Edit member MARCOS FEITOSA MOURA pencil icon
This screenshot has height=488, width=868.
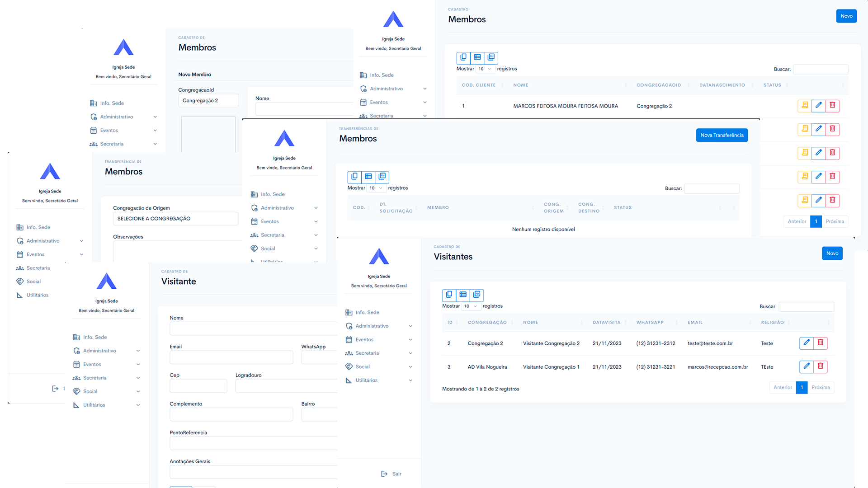point(818,106)
